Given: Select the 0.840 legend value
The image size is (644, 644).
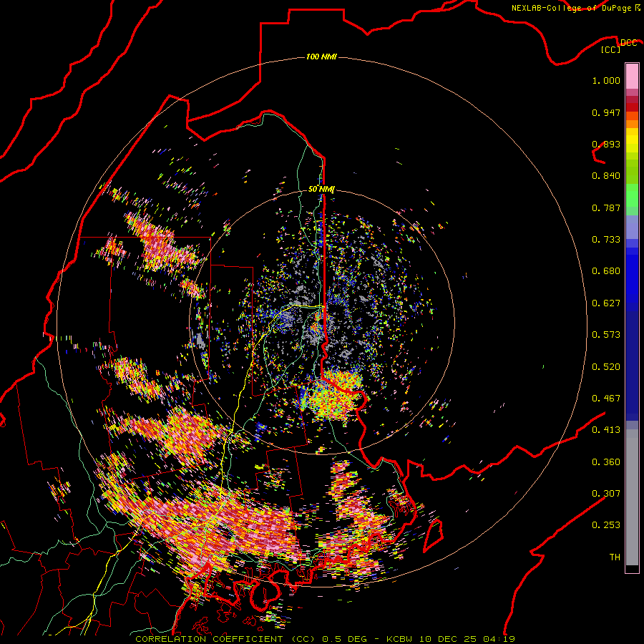Looking at the screenshot, I should pyautogui.click(x=606, y=176).
